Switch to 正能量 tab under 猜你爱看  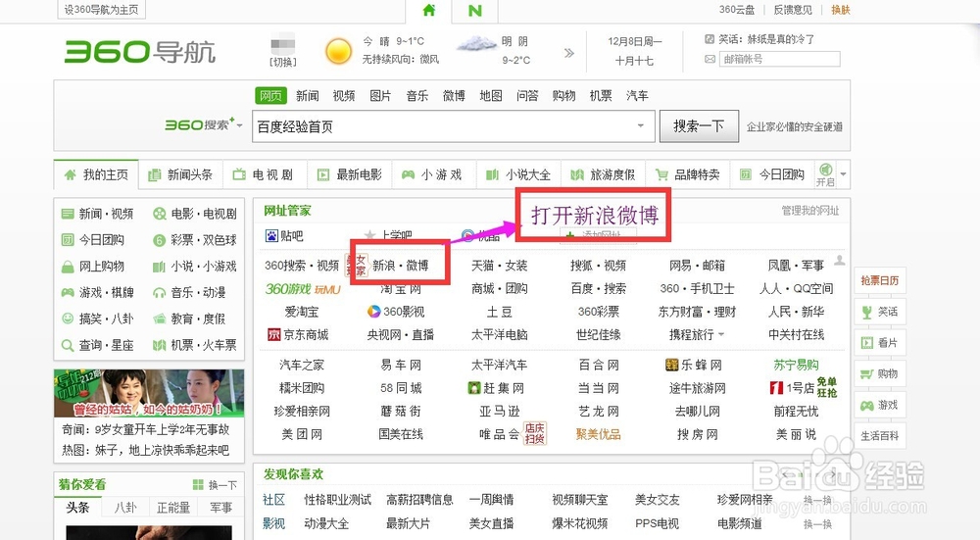pos(173,507)
